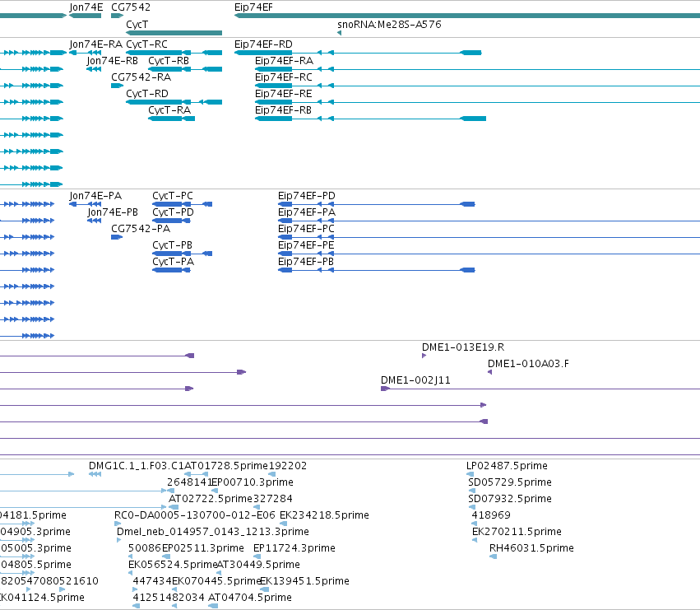Select EST RH46031.5prime
Image resolution: width=700 pixels, height=610 pixels.
(x=531, y=548)
